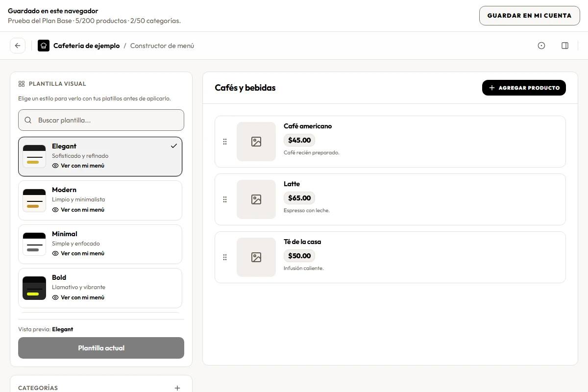
Task: Grab the Latte drag handle
Action: point(225,199)
